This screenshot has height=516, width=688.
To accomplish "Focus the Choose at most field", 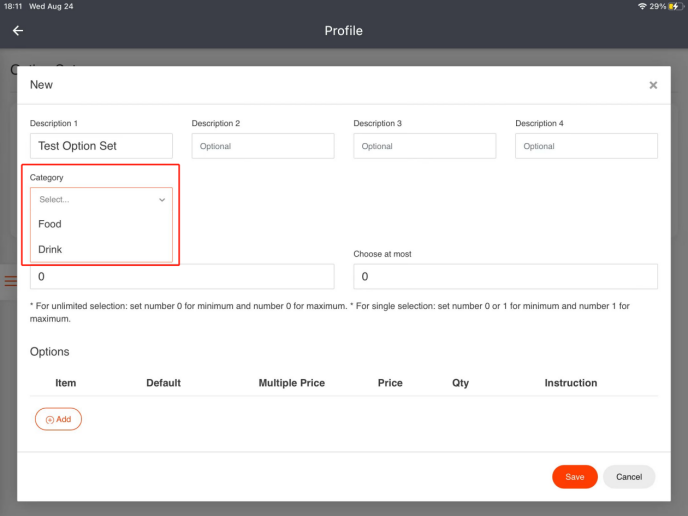I will [x=505, y=277].
